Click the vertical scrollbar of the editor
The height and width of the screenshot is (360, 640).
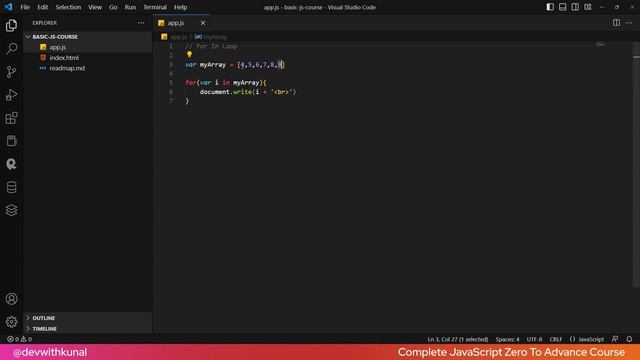point(636,163)
